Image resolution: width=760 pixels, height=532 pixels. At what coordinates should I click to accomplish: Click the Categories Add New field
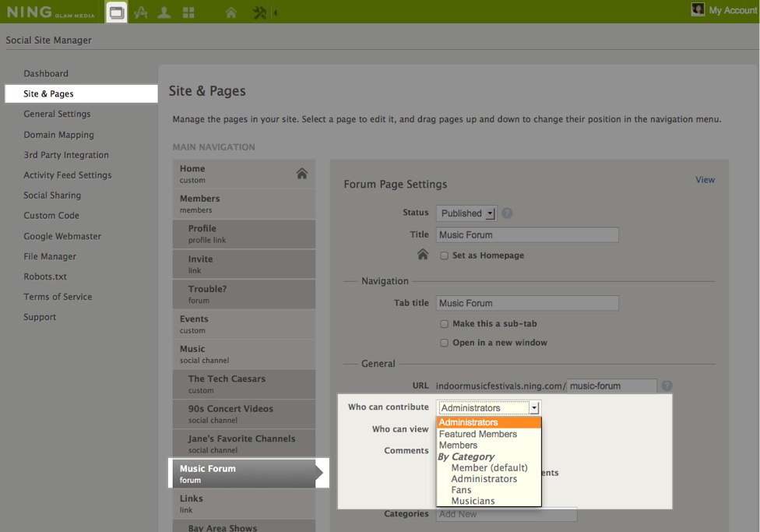[506, 514]
